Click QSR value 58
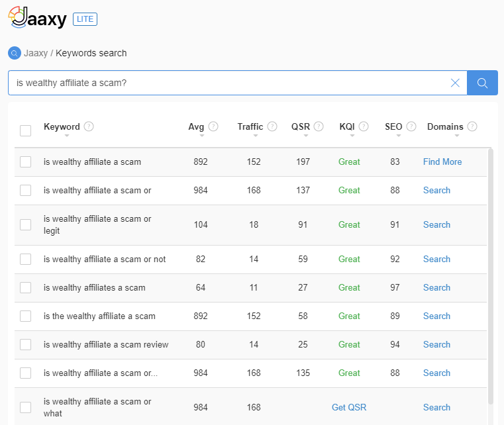504x425 pixels. pos(303,316)
